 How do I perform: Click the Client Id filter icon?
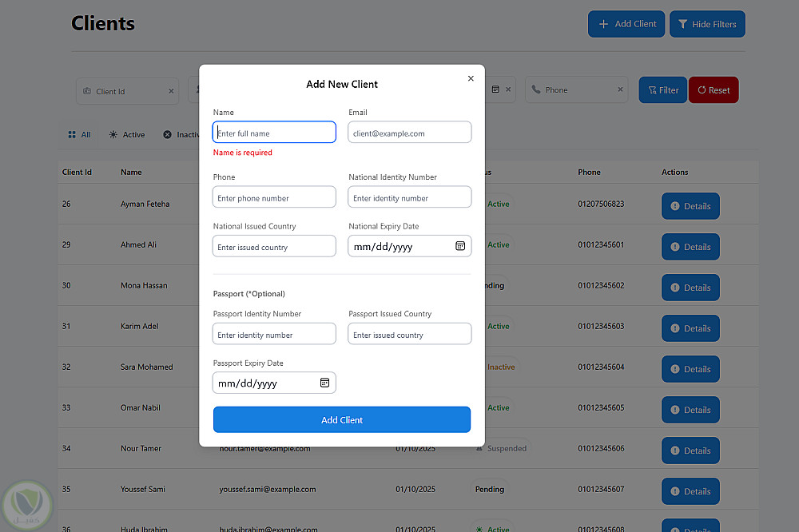click(87, 91)
